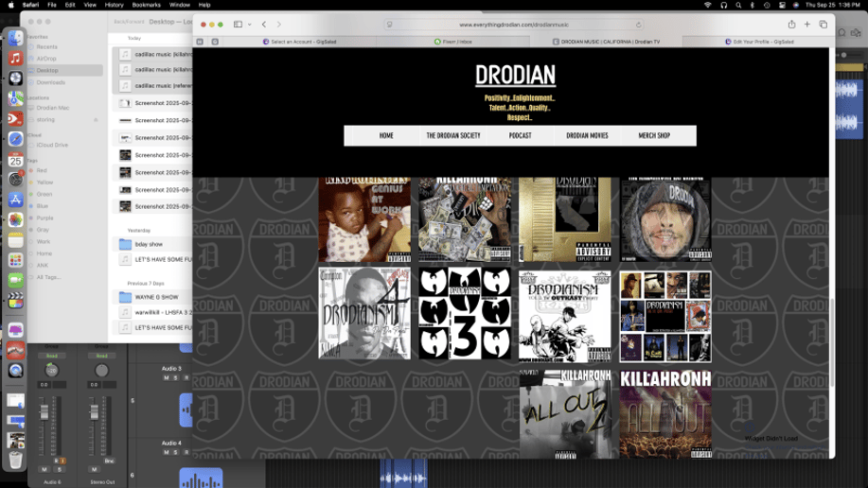The width and height of the screenshot is (868, 488).
Task: Open Final Cut Pro from the Dock
Action: [15, 301]
